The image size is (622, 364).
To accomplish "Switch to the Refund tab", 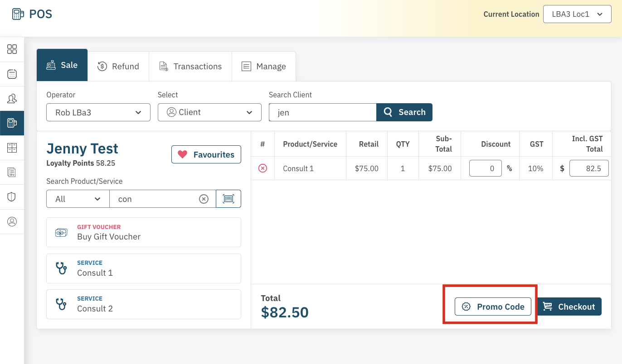I will pyautogui.click(x=118, y=66).
